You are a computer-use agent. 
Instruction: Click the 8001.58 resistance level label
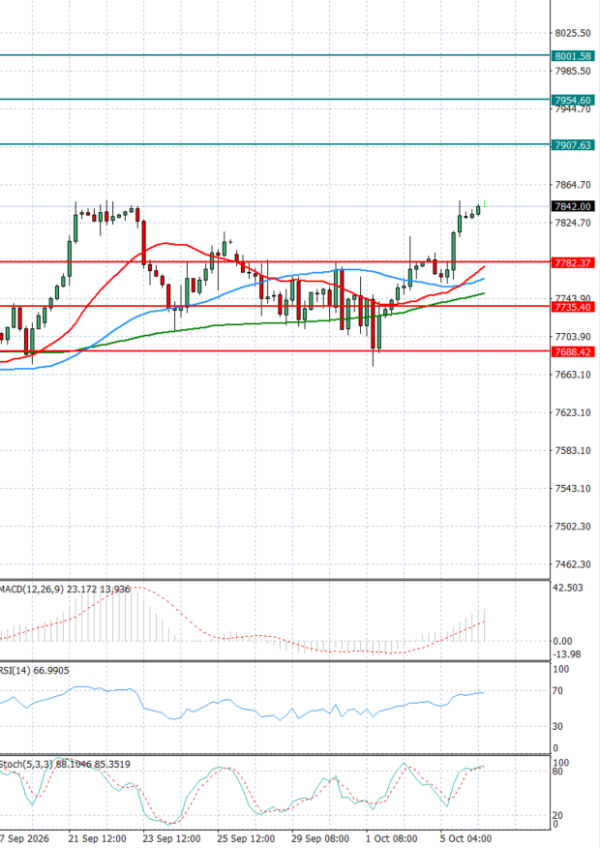click(573, 56)
